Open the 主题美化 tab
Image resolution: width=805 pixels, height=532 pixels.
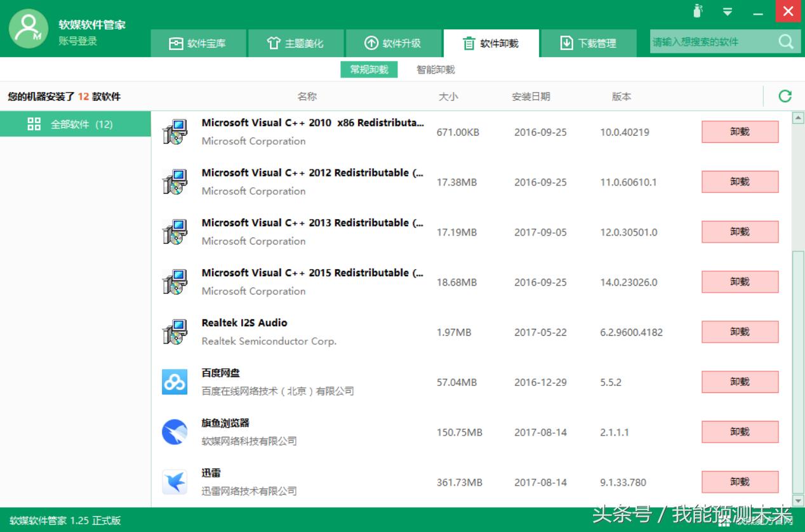click(295, 43)
